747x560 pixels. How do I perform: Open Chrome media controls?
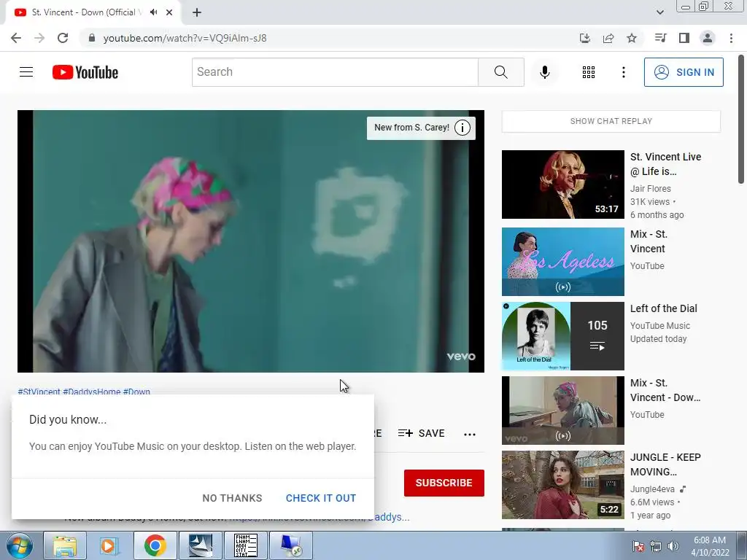pos(660,38)
